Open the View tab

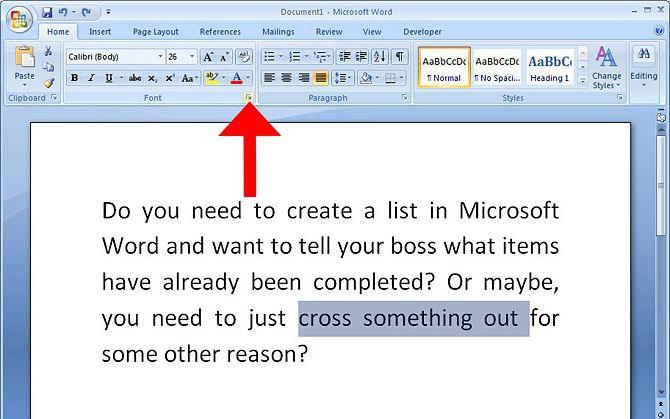372,32
